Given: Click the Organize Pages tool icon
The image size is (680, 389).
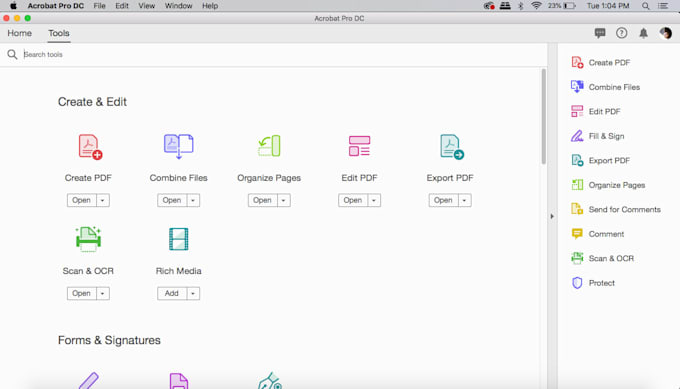Looking at the screenshot, I should [269, 146].
